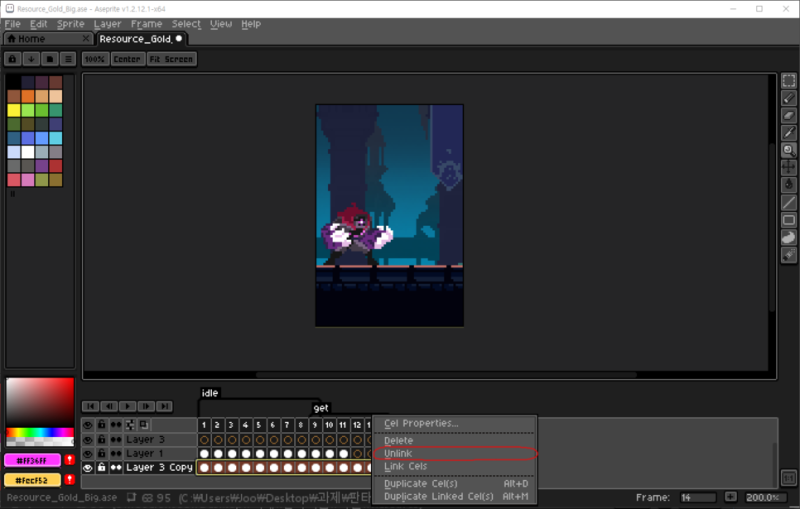Image resolution: width=800 pixels, height=509 pixels.
Task: Open the palette presets icon
Action: point(49,59)
